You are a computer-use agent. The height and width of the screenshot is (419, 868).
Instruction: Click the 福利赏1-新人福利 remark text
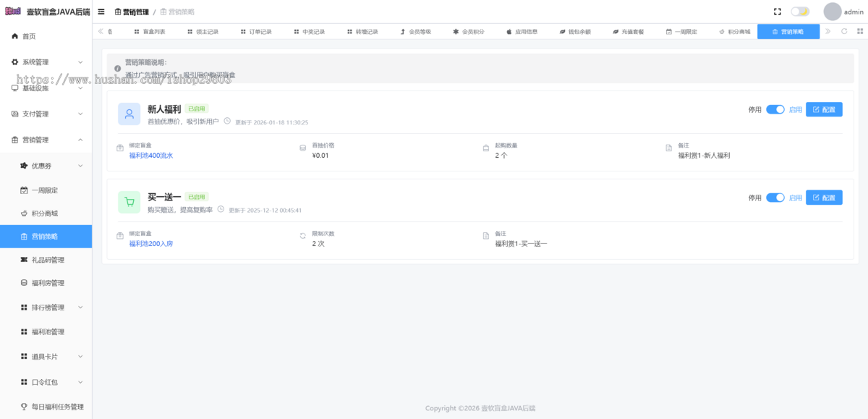704,156
